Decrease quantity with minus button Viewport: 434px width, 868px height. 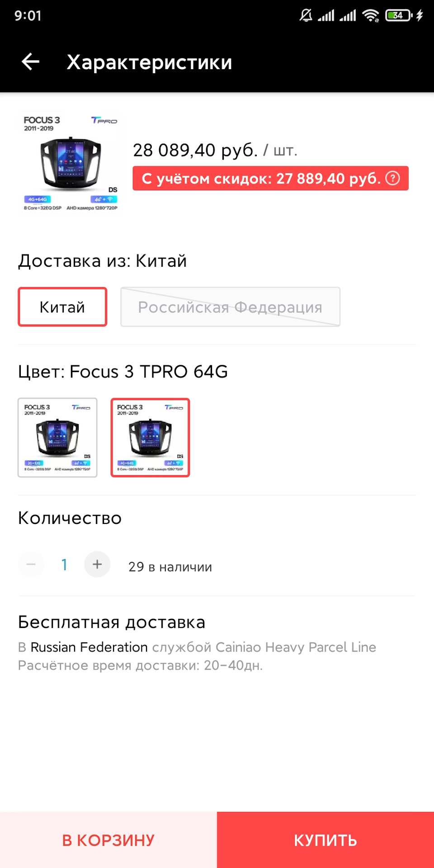point(31,564)
